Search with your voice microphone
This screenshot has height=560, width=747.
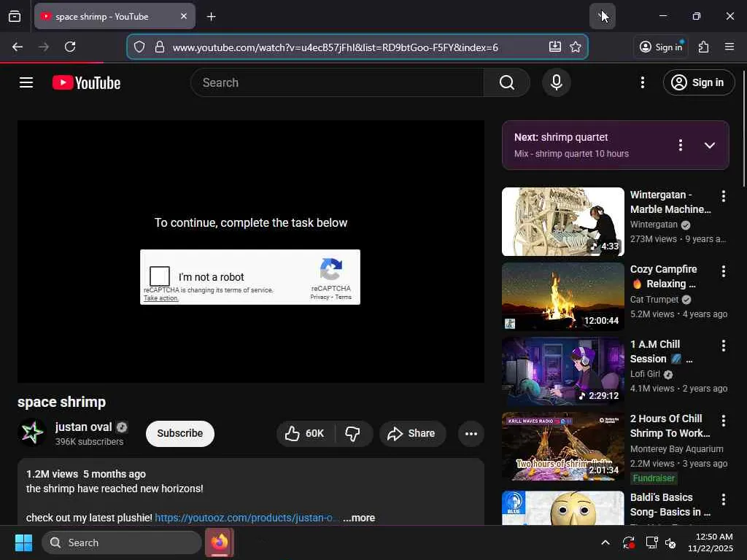[x=556, y=82]
